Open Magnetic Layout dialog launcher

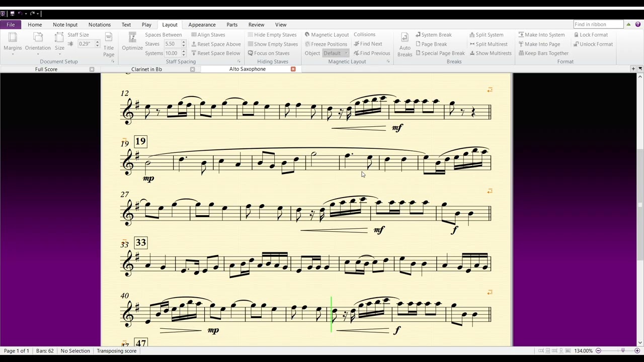(388, 61)
